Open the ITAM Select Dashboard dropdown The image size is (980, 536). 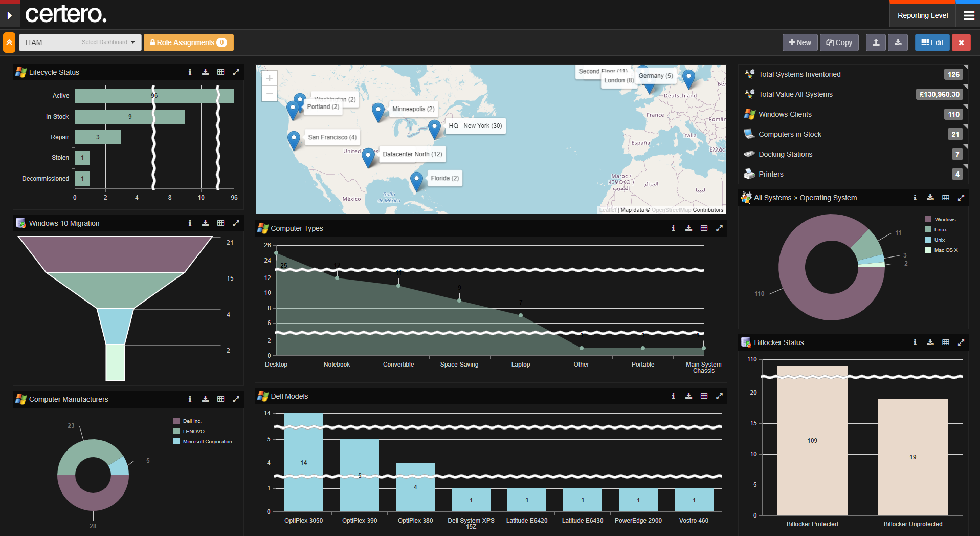[80, 42]
